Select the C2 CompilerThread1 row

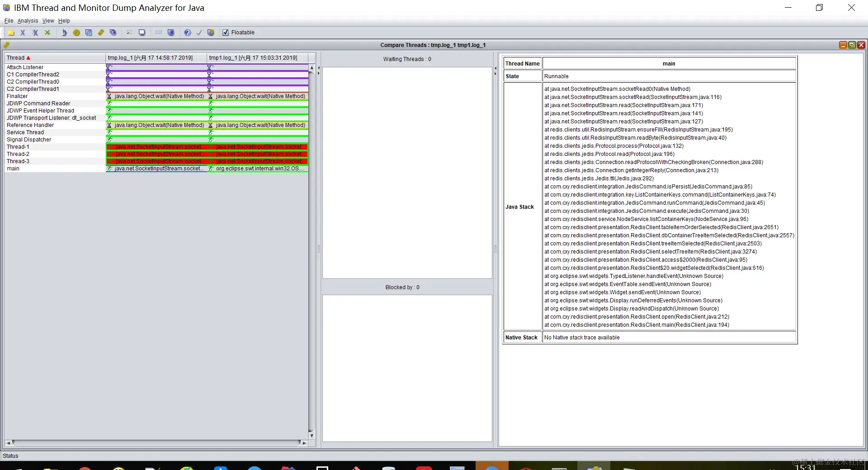(55, 89)
